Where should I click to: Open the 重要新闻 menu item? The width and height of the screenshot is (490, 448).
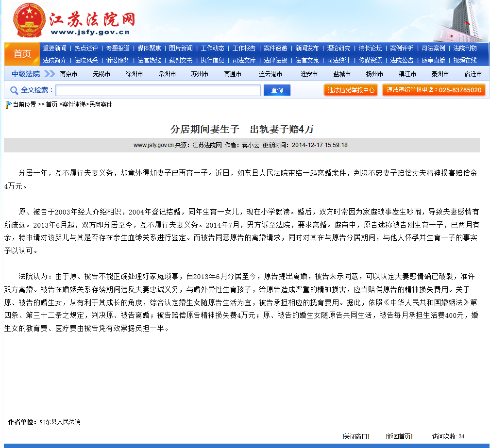pyautogui.click(x=54, y=48)
